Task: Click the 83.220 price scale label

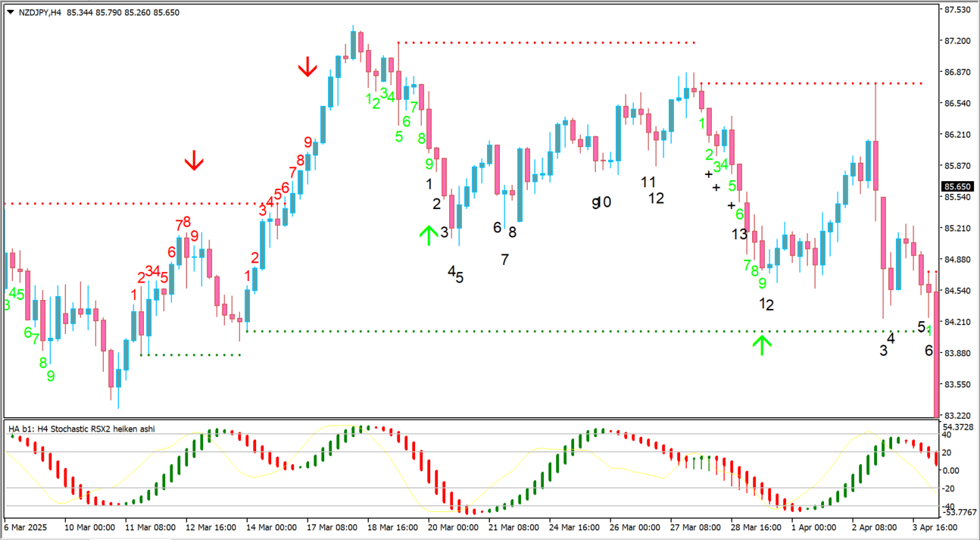Action: (958, 416)
